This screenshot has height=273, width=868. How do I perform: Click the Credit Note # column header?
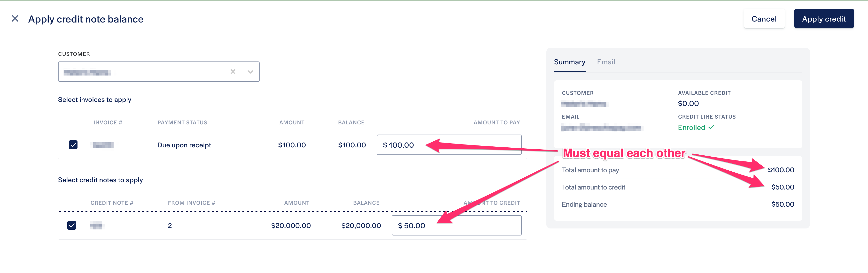[x=112, y=203]
